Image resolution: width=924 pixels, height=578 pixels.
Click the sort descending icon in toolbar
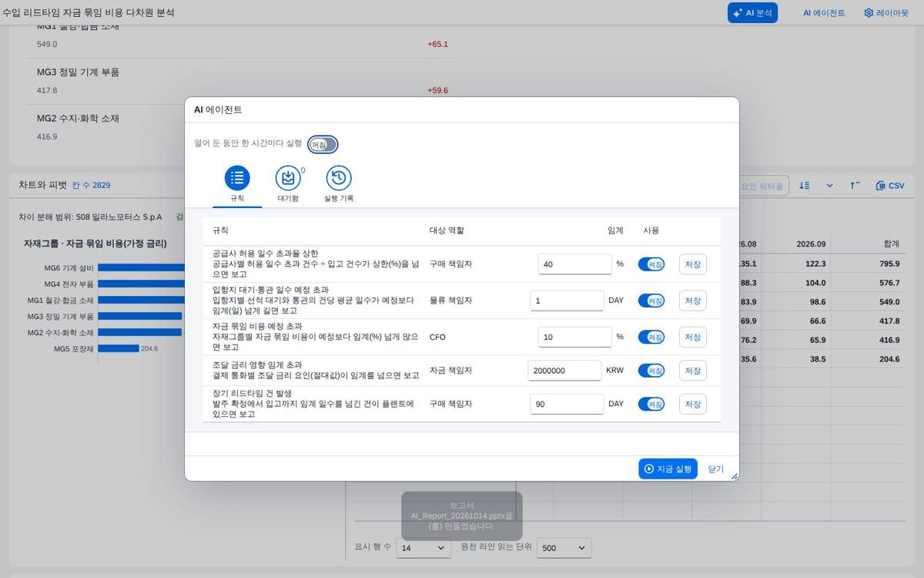tap(805, 186)
